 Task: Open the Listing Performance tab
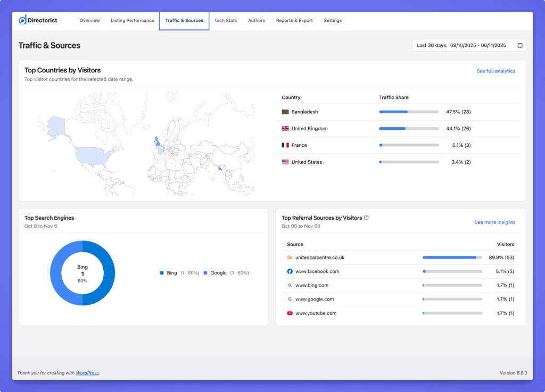click(132, 21)
